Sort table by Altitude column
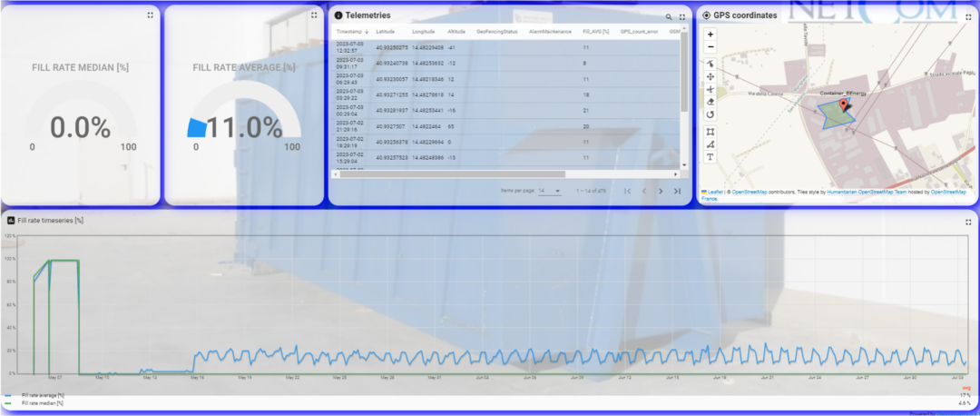 (x=456, y=31)
